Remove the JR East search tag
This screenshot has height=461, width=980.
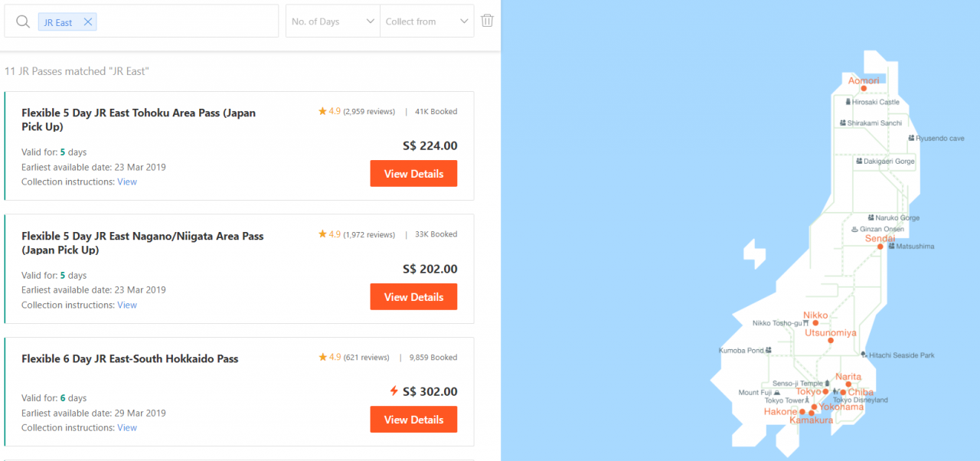pos(88,22)
